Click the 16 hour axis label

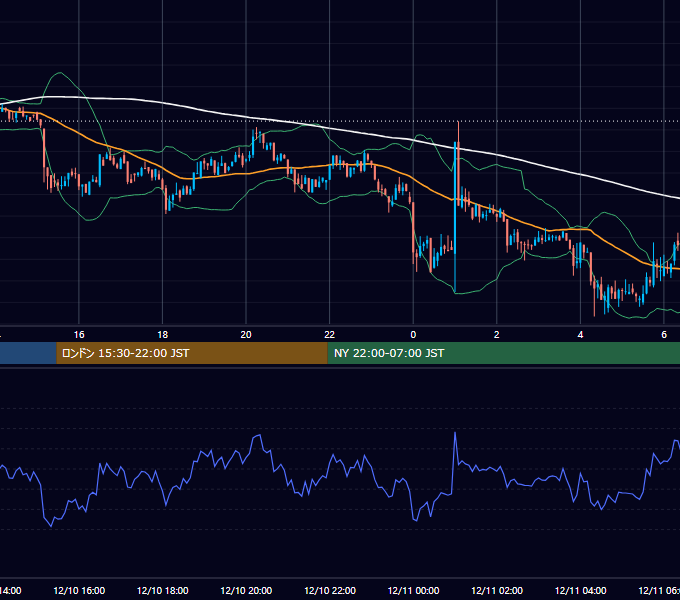pyautogui.click(x=79, y=335)
